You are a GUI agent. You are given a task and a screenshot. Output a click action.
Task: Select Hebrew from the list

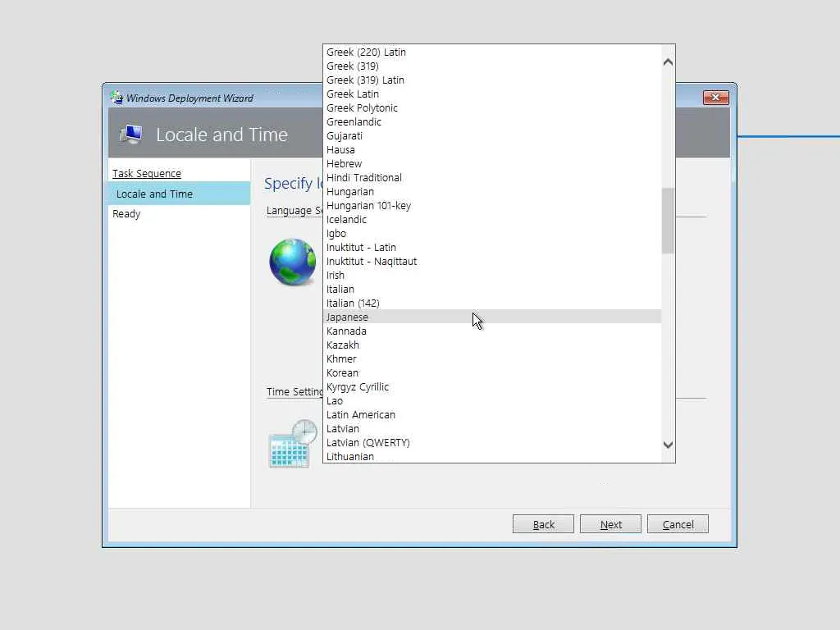492,163
